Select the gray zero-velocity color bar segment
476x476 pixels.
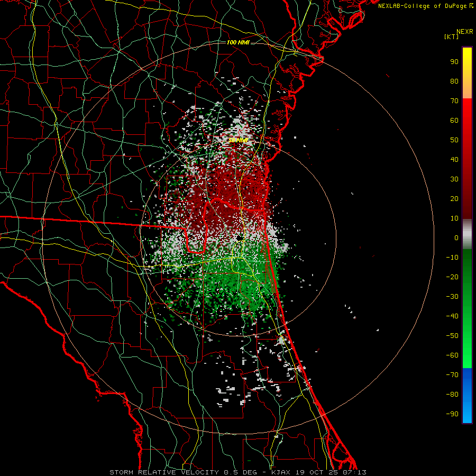[x=467, y=234]
